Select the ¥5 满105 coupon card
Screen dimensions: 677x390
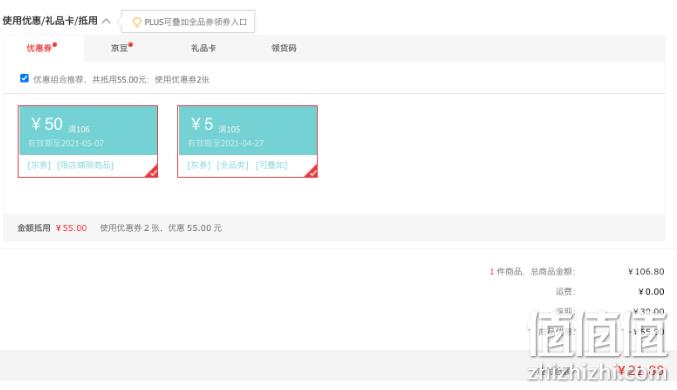pos(247,141)
